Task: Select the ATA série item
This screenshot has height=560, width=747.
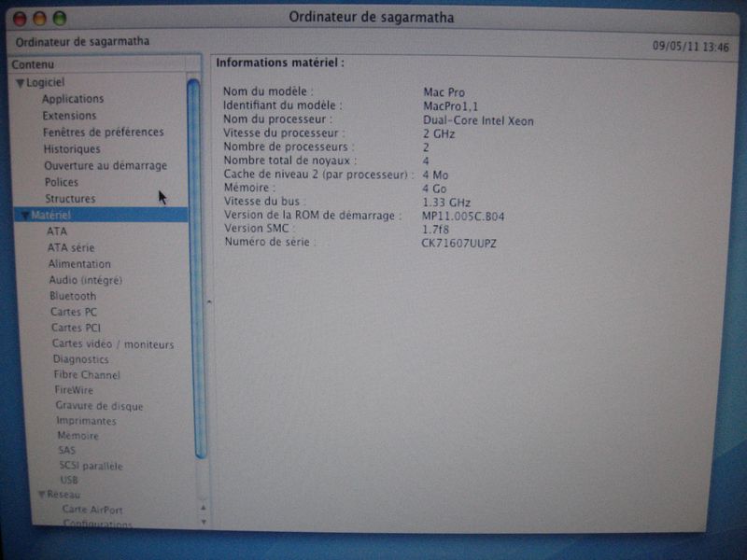Action: point(71,247)
